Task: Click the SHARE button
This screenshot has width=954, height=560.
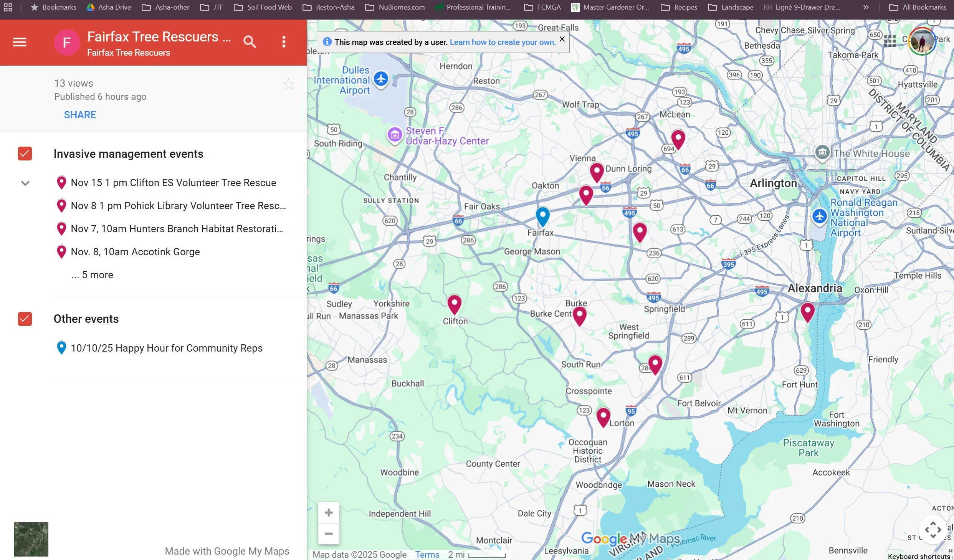Action: 80,115
